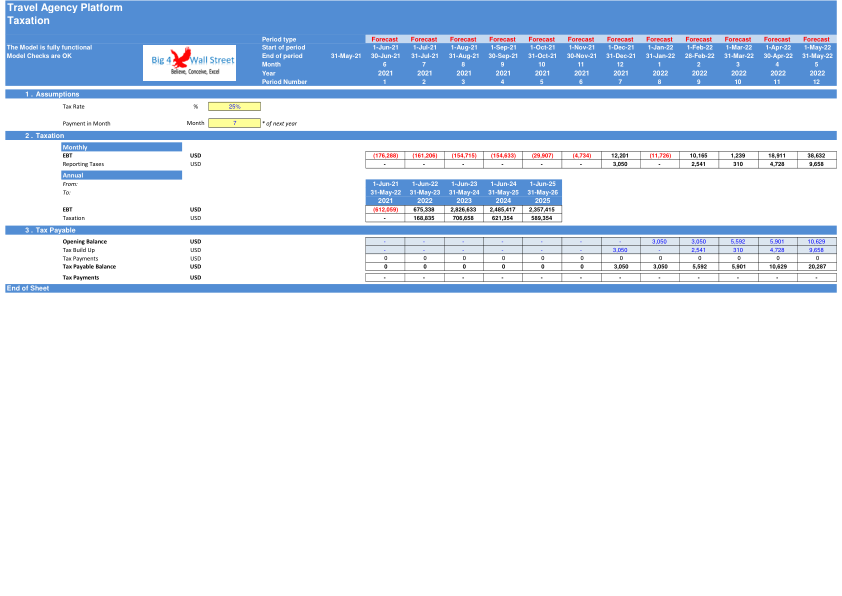Click the 2025 annual year header
Viewport: 842px width, 596px height.
[542, 201]
